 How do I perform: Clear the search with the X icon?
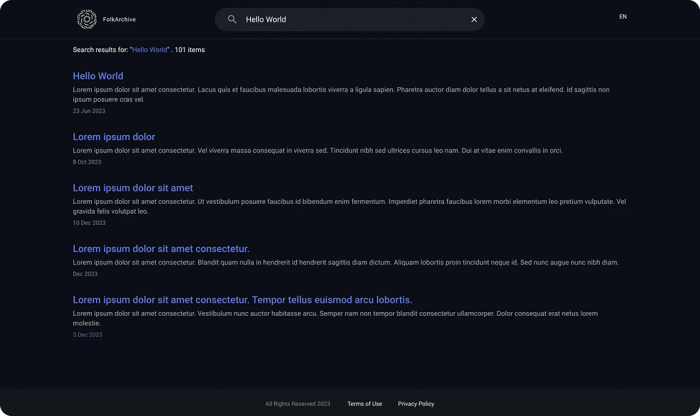pyautogui.click(x=474, y=20)
